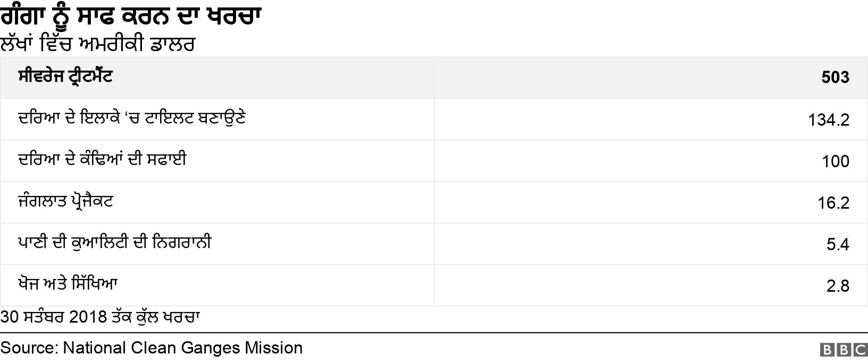The image size is (868, 362).
Task: Click the C block of BBC logo
Action: (860, 350)
